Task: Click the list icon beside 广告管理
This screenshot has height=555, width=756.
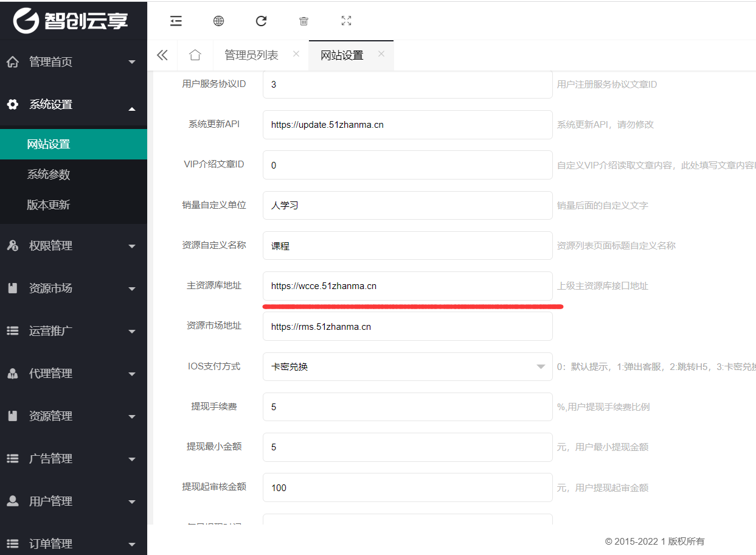Action: coord(12,459)
